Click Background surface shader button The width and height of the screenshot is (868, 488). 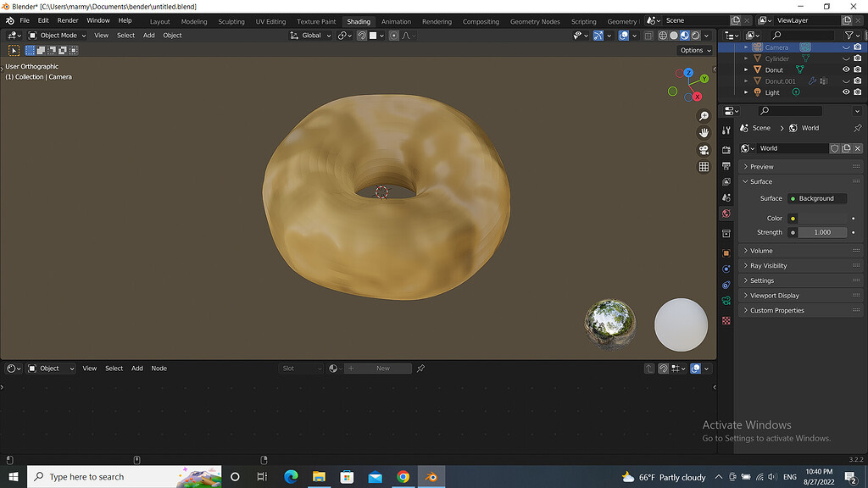point(817,198)
